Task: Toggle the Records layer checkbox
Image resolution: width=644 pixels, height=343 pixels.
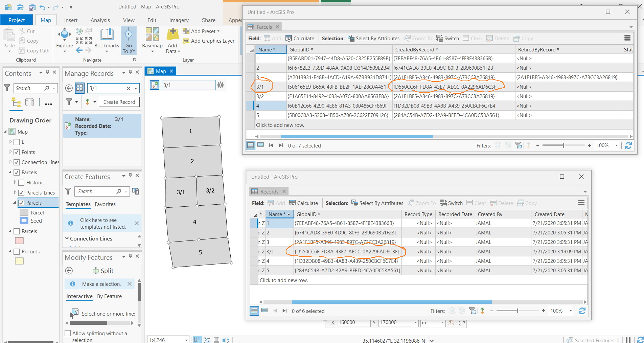Action: tap(17, 252)
